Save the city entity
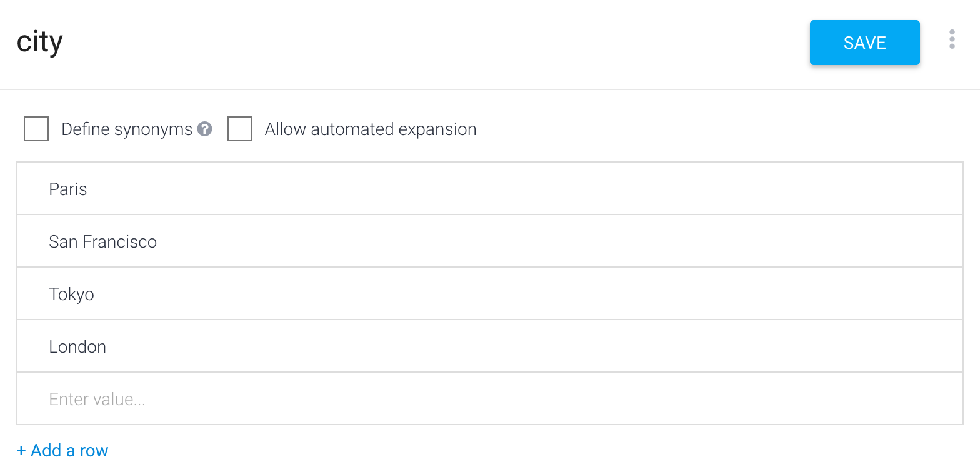Screen dimensions: 980x474 pos(865,43)
